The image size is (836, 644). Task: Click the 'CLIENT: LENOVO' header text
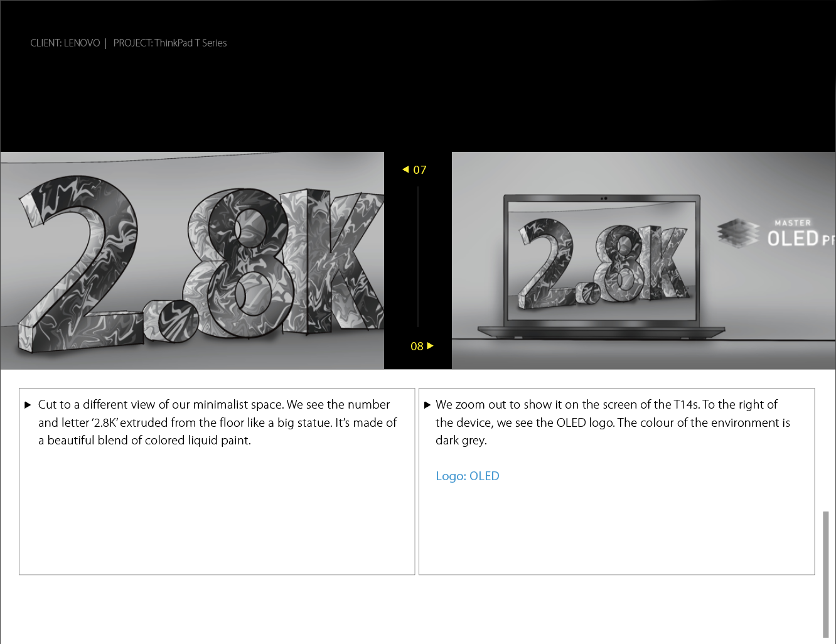tap(65, 43)
